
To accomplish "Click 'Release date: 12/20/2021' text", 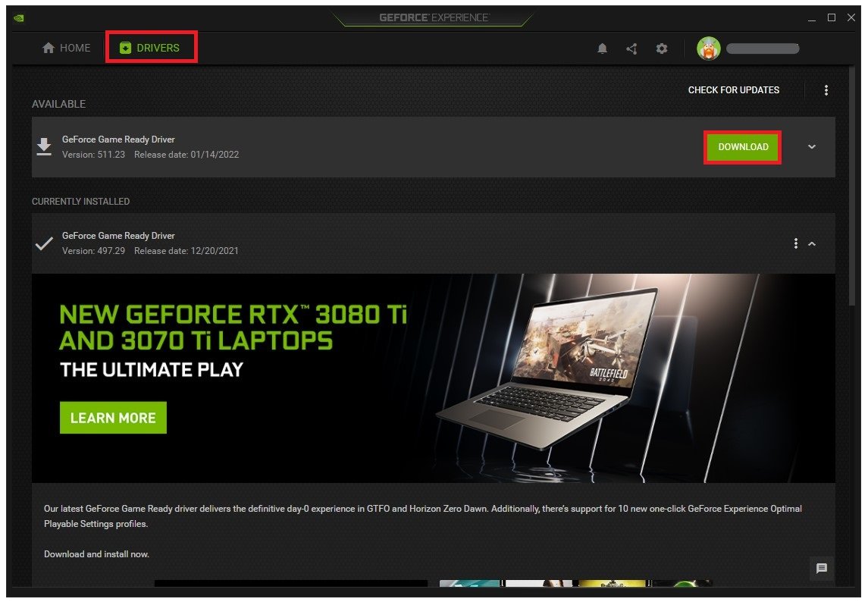I will [186, 251].
